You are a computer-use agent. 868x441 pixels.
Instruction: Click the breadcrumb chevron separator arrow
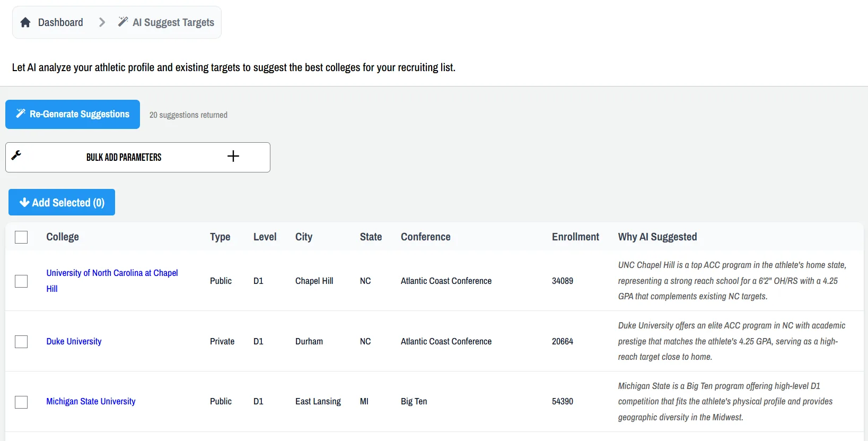pos(102,22)
